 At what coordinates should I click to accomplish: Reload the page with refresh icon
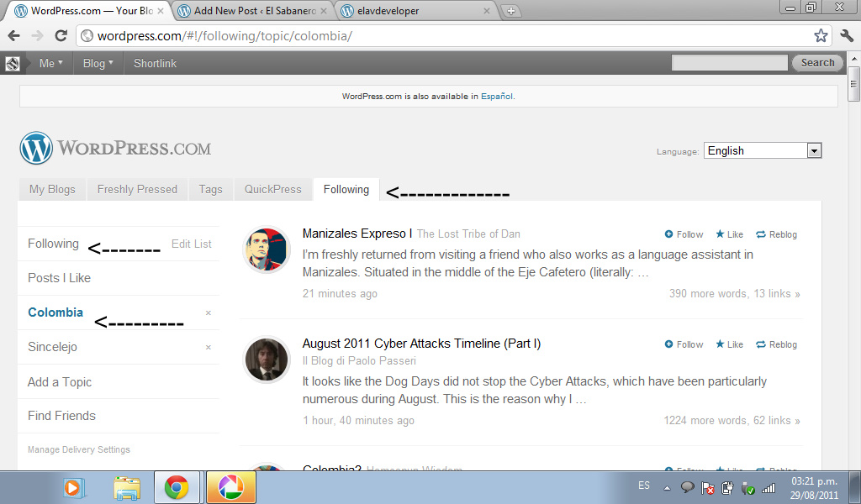click(x=61, y=35)
